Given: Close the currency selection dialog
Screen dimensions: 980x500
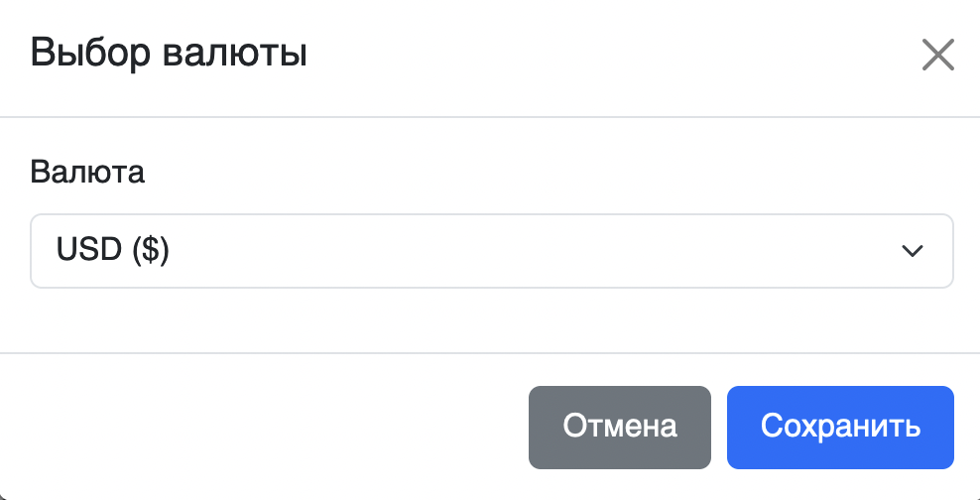Looking at the screenshot, I should 937,56.
